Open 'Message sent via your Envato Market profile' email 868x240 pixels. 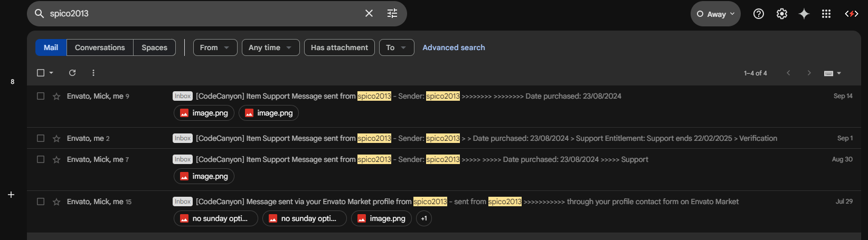[x=444, y=212]
